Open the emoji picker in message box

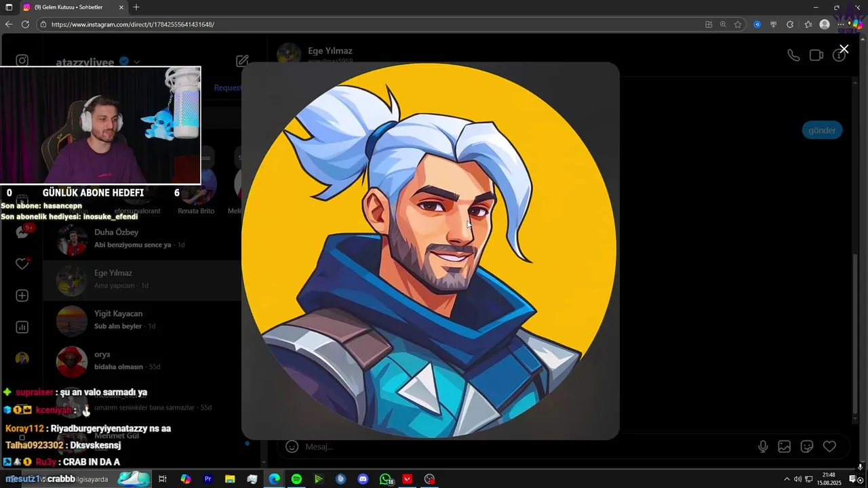292,446
